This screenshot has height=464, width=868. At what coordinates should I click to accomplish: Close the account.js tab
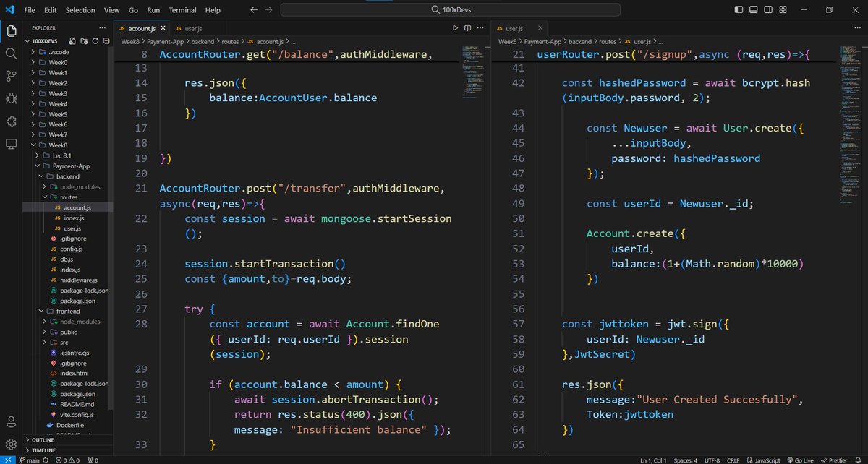tap(162, 28)
